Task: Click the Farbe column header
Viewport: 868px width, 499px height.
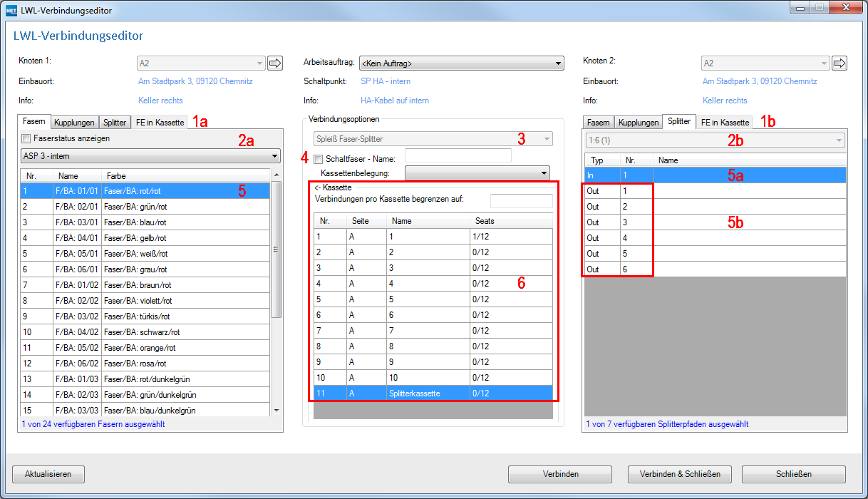Action: pyautogui.click(x=186, y=175)
